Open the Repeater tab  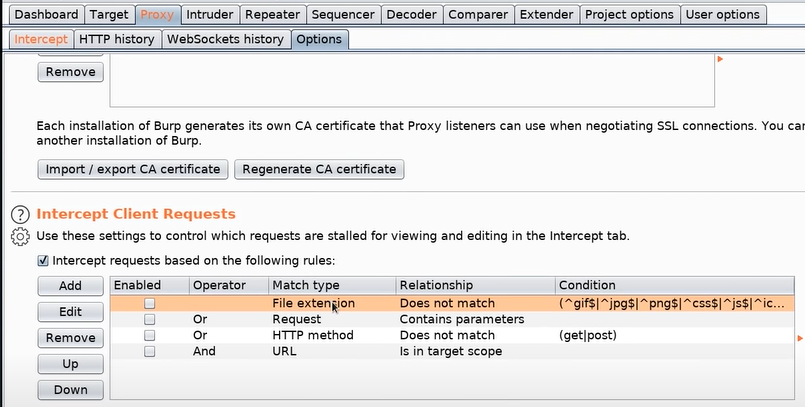[x=272, y=14]
